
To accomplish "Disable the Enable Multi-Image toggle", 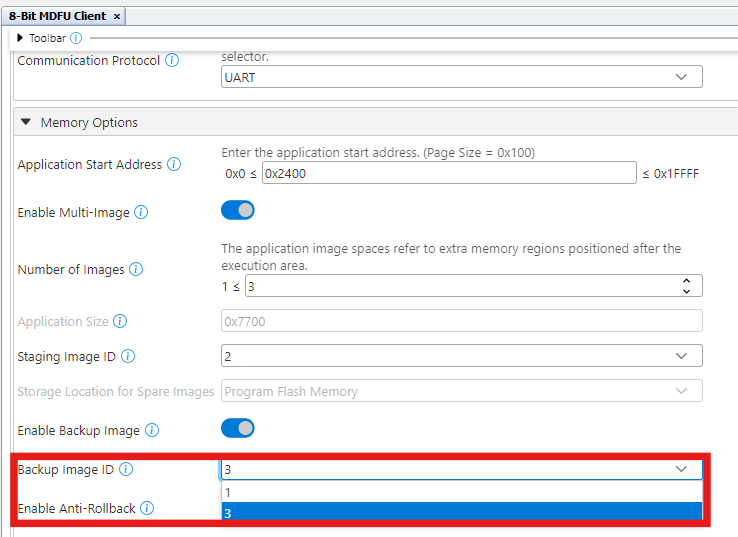I will [x=238, y=211].
